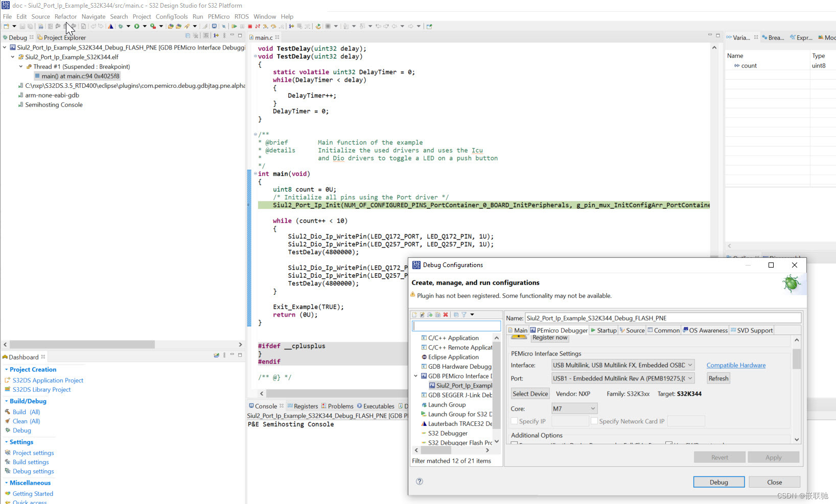Open the ConfigTools menu
The image size is (836, 504).
tap(172, 16)
